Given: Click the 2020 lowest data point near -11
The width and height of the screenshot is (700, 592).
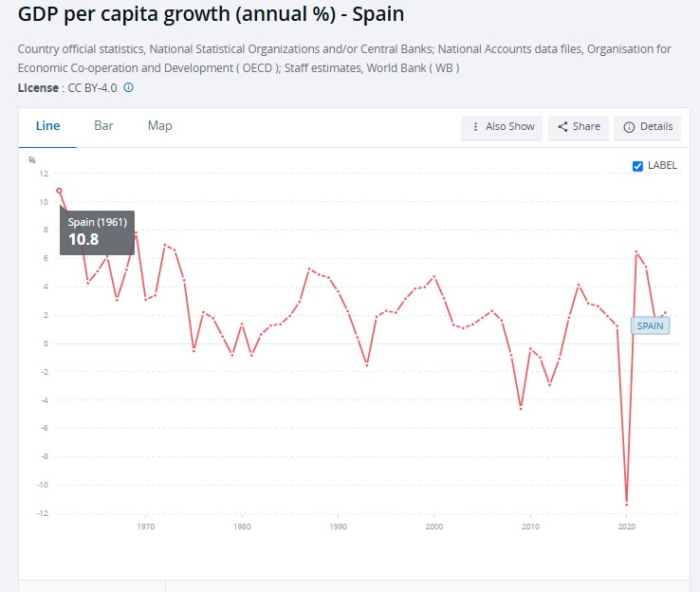Looking at the screenshot, I should (x=626, y=503).
